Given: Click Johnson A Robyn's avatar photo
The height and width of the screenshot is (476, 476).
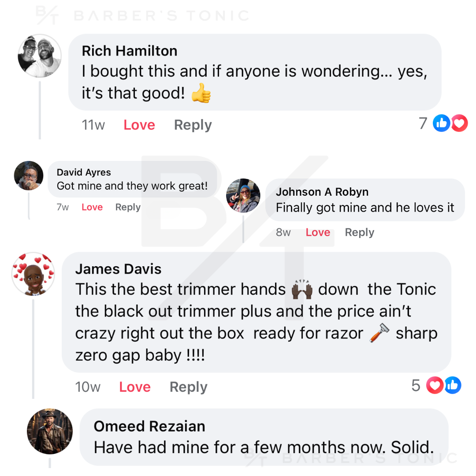Looking at the screenshot, I should 243,196.
